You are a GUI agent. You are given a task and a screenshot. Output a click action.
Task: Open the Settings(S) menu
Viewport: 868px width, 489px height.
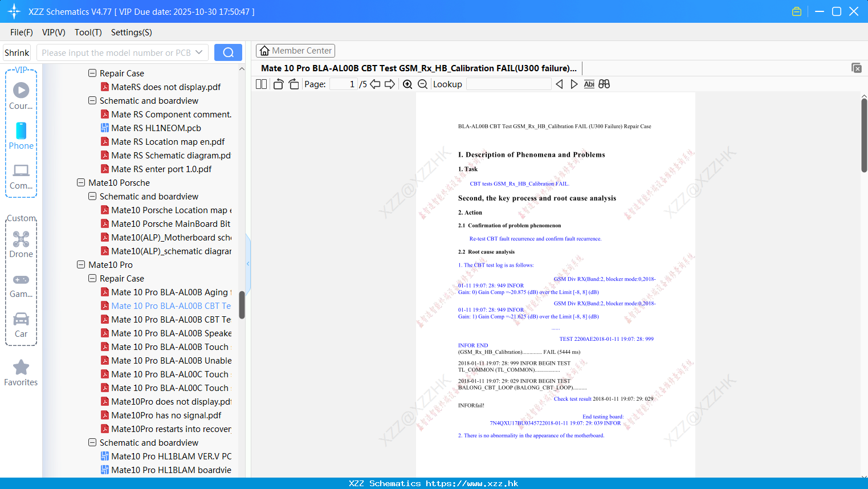pos(132,32)
